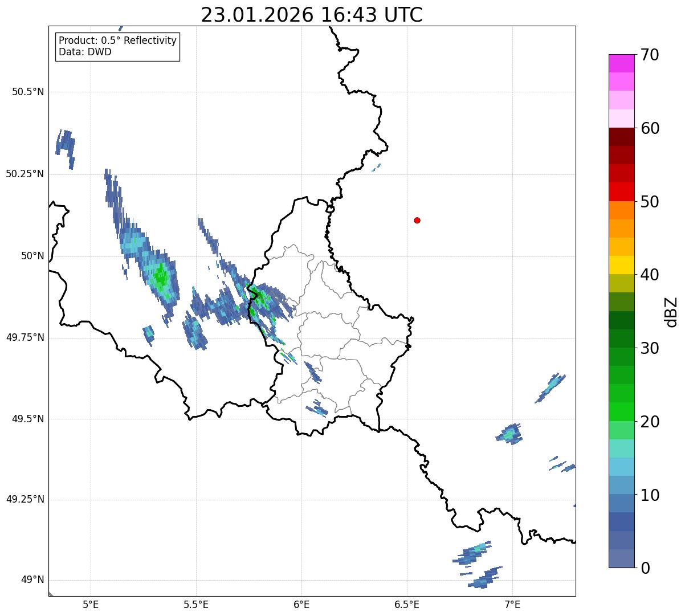The height and width of the screenshot is (616, 685).
Task: Click the 50.5°N latitude label
Action: tap(28, 92)
